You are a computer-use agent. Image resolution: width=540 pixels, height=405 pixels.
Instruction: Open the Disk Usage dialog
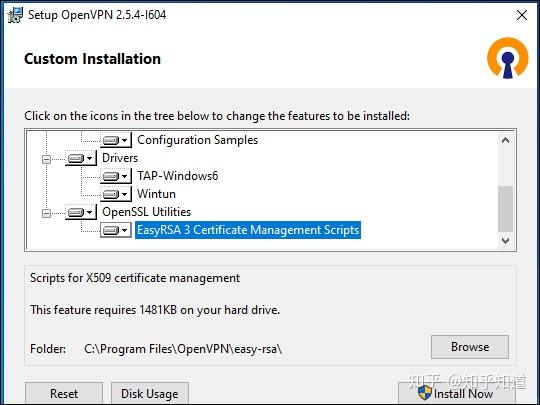pos(150,393)
